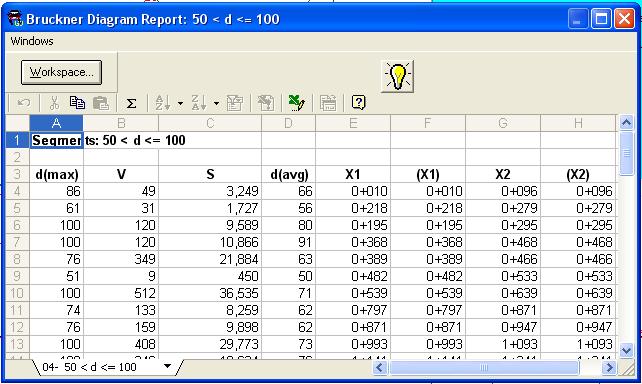Open the sort descending dropdown arrow

(216, 103)
